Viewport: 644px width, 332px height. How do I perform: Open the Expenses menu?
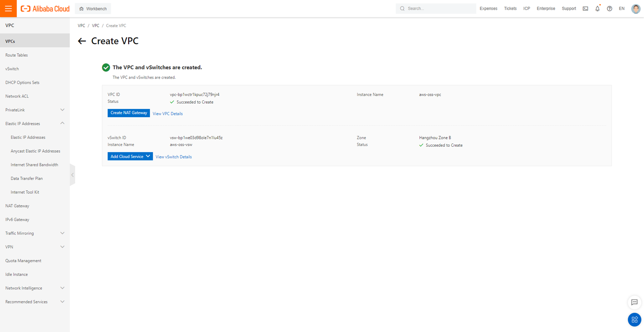[x=488, y=8]
